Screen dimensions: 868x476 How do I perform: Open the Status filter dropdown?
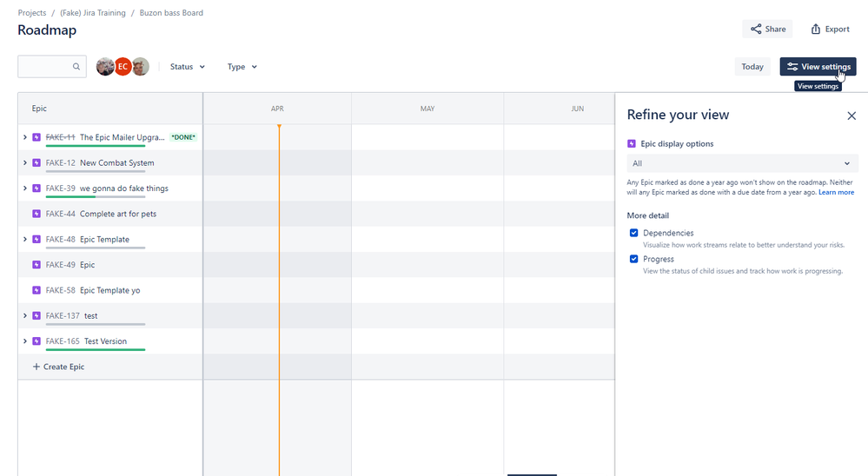[187, 66]
